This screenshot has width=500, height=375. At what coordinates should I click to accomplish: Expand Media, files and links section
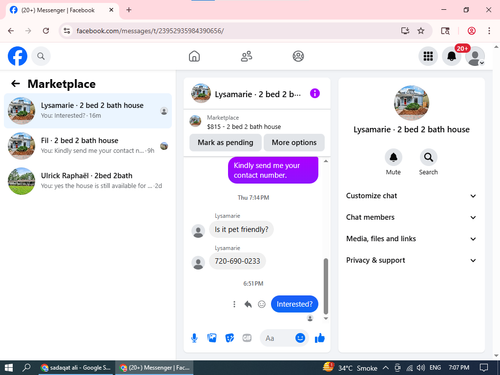[411, 239]
